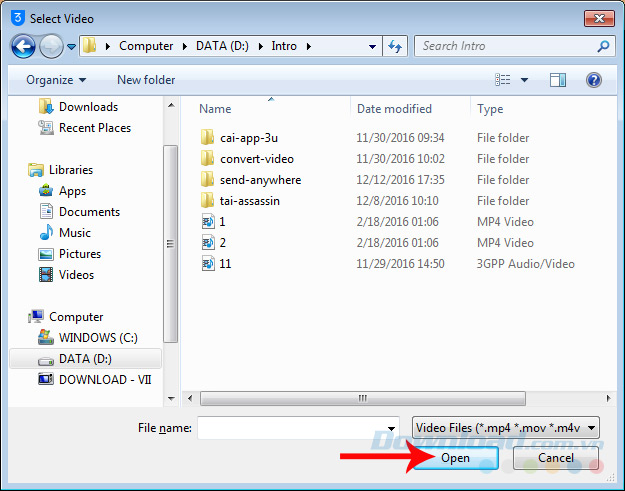Select DATA (D:) drive in navigation pane
The height and width of the screenshot is (491, 625).
click(85, 359)
